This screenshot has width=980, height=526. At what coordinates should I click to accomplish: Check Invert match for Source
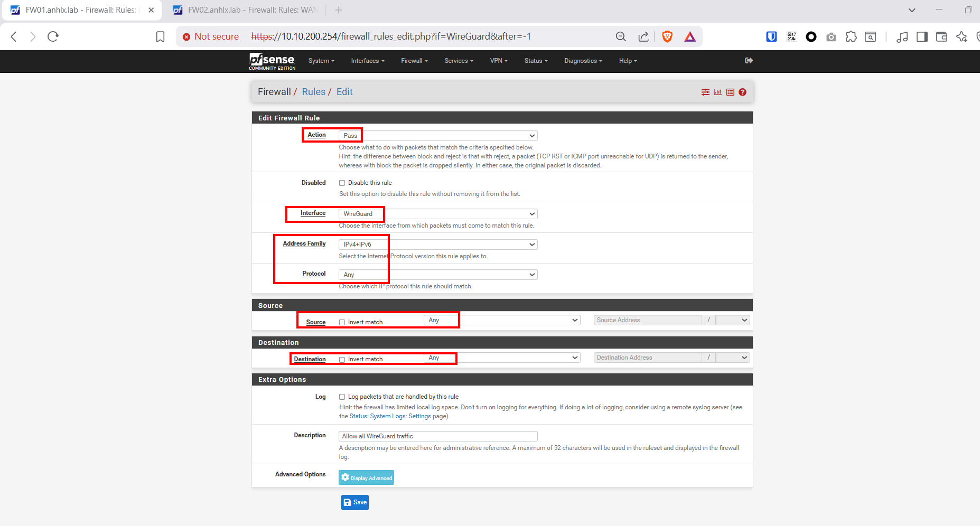(x=342, y=322)
